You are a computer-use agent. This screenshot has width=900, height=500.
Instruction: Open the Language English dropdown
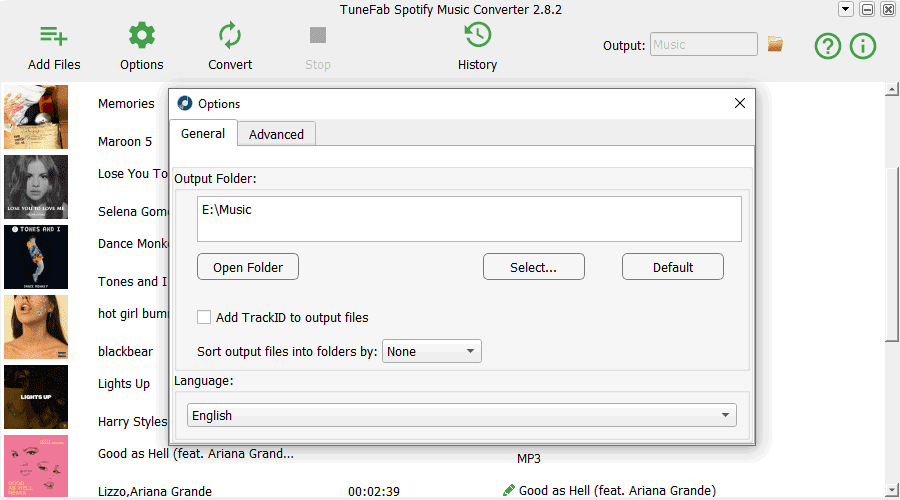point(461,415)
